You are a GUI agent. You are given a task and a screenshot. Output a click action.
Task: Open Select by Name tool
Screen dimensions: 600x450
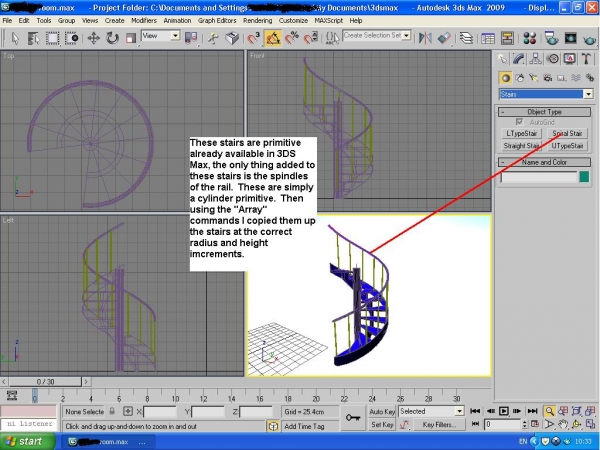34,38
